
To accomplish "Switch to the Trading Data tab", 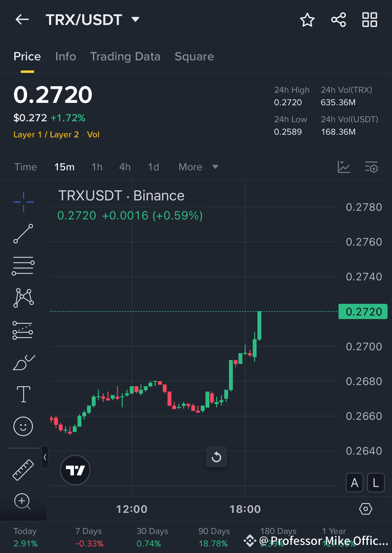I will click(x=125, y=56).
